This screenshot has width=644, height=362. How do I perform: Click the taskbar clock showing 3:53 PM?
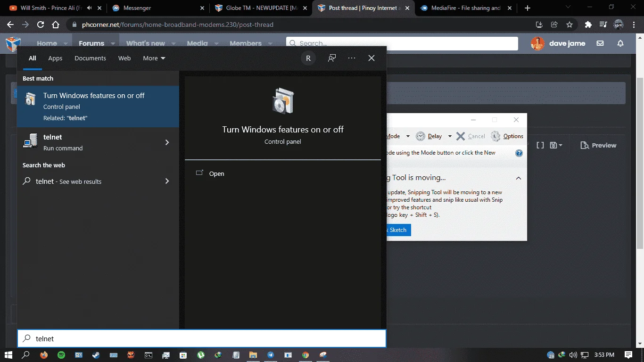tap(604, 355)
